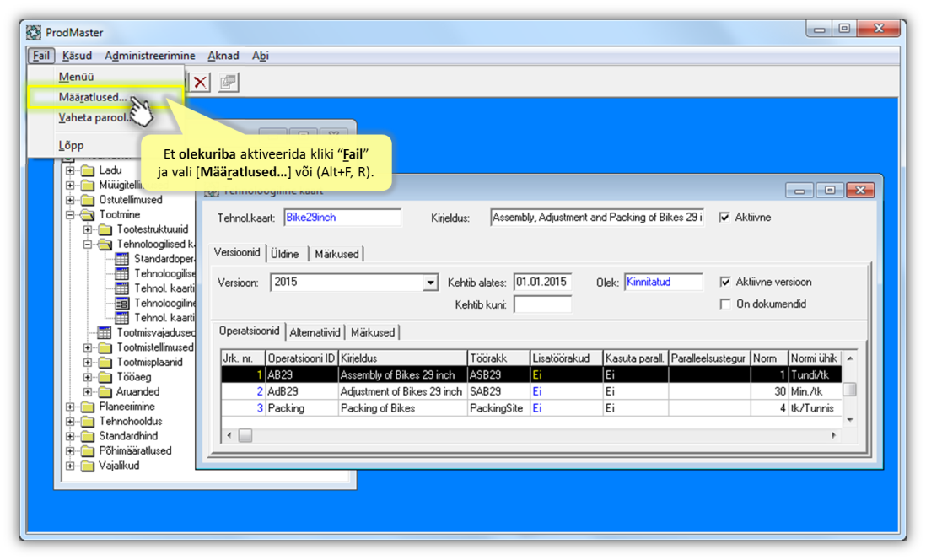This screenshot has width=926, height=560.
Task: Expand the Vajalikud tree node
Action: coord(70,466)
